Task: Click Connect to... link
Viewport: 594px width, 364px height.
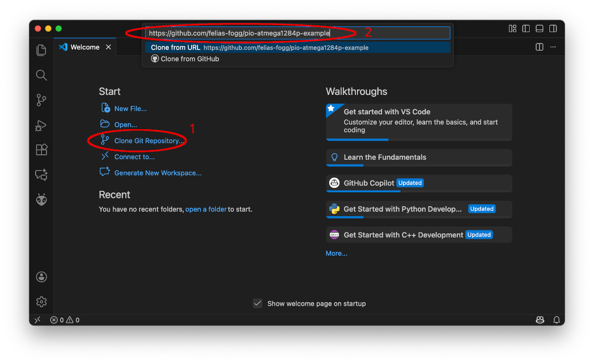Action: point(135,157)
